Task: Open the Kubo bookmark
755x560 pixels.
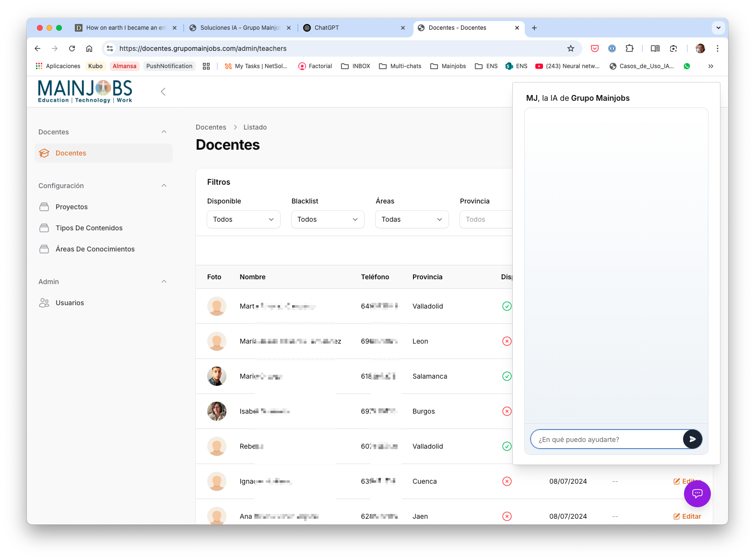Action: [95, 66]
